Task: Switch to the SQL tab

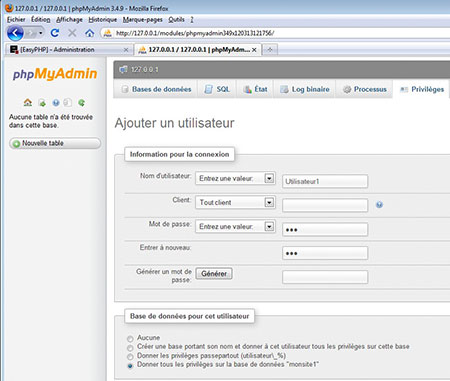Action: click(x=217, y=89)
